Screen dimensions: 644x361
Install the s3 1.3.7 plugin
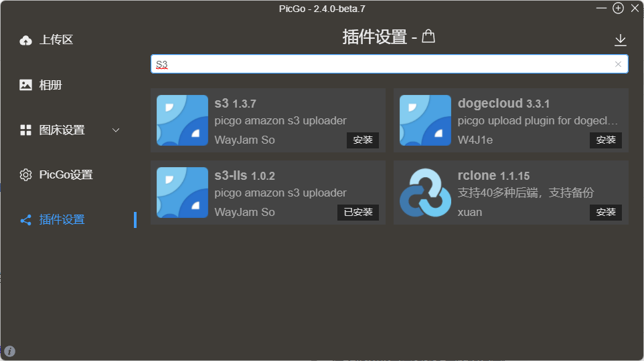pos(363,140)
